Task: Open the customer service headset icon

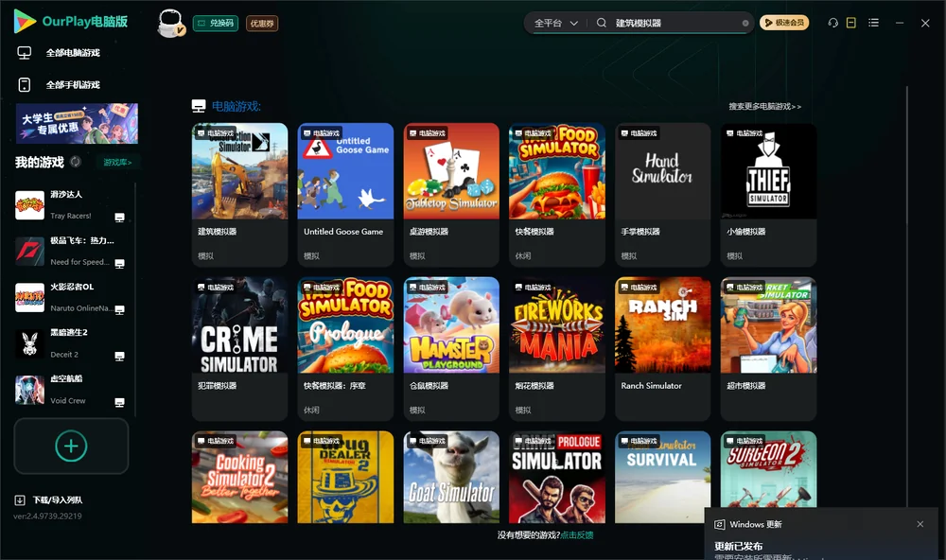Action: pyautogui.click(x=832, y=23)
